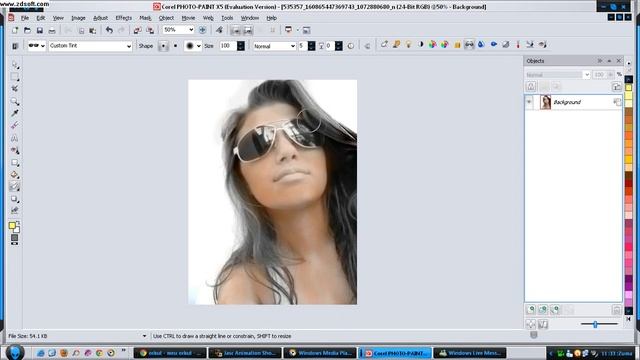The height and width of the screenshot is (360, 640).
Task: Select the Pick tool in the toolbox
Action: click(15, 65)
